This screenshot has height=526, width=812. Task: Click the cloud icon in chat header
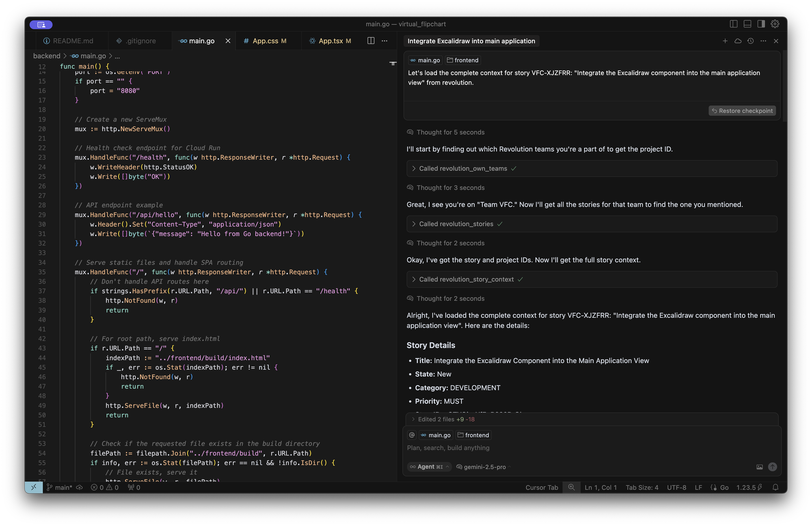coord(738,41)
